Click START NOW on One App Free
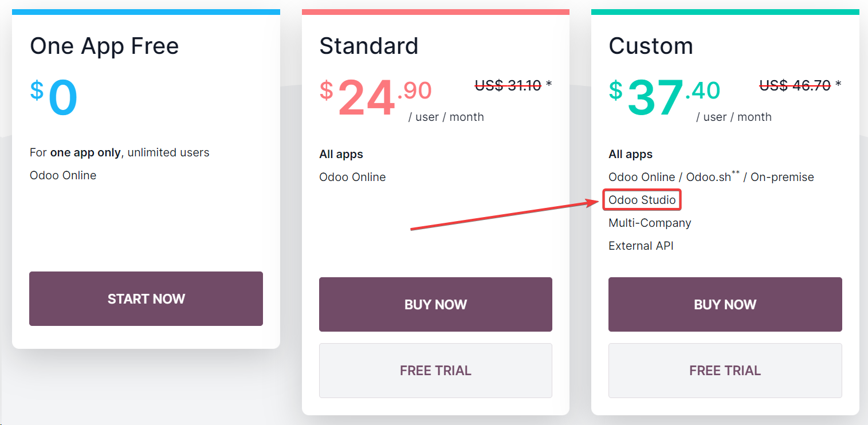The width and height of the screenshot is (868, 425). [x=146, y=298]
